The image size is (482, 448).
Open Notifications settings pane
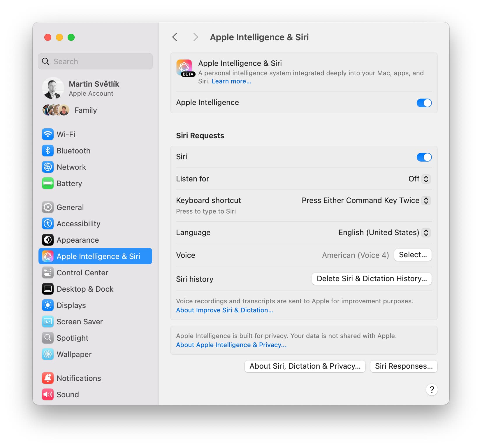[95, 378]
